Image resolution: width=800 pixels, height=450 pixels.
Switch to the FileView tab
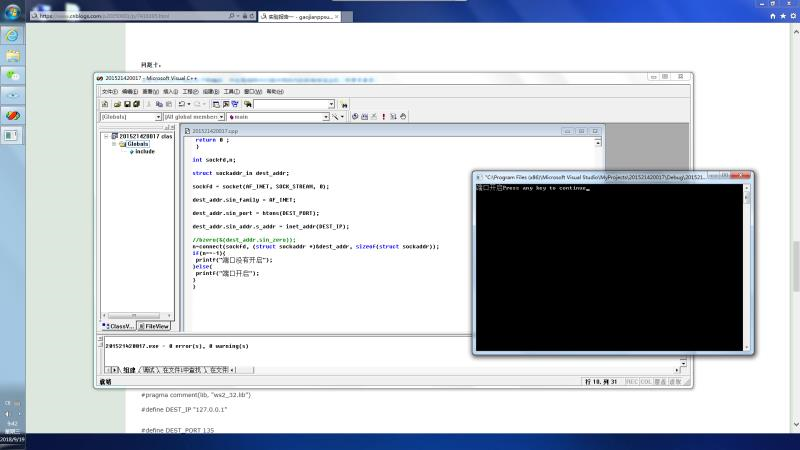pos(155,326)
